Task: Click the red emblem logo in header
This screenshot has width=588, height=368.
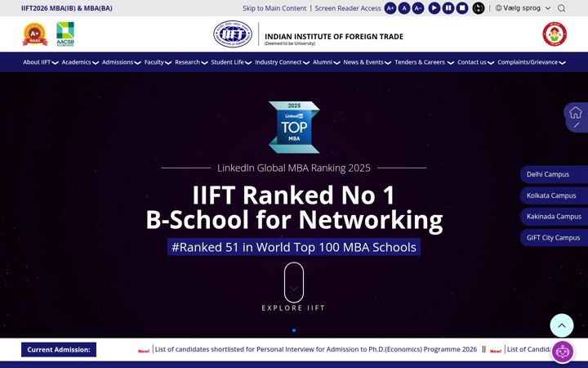Action: [x=555, y=34]
